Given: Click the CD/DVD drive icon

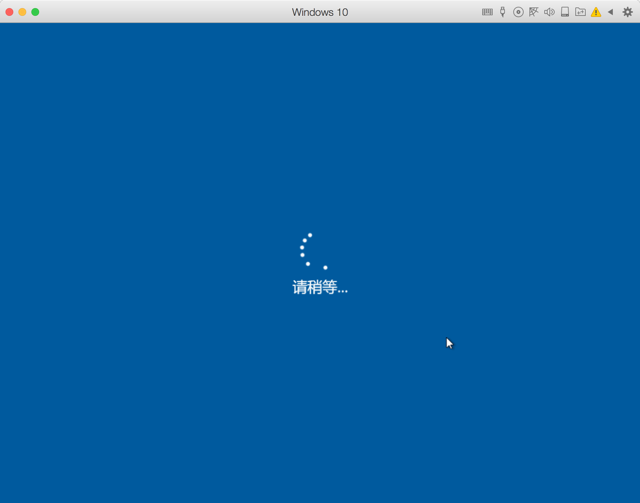Looking at the screenshot, I should [518, 12].
